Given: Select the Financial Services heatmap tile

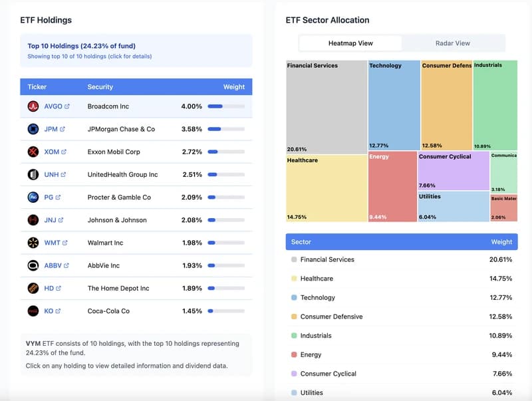Looking at the screenshot, I should coord(327,107).
